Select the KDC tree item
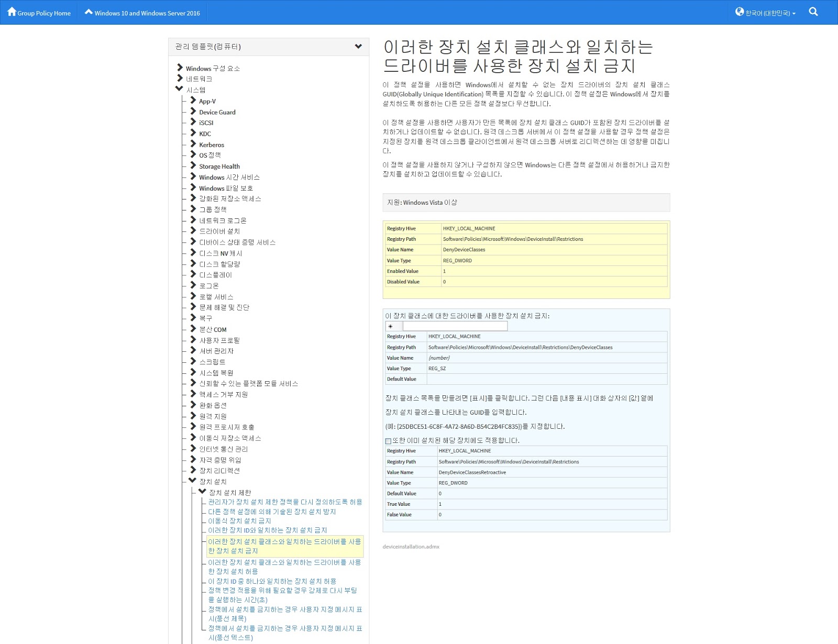838x644 pixels. (x=205, y=134)
